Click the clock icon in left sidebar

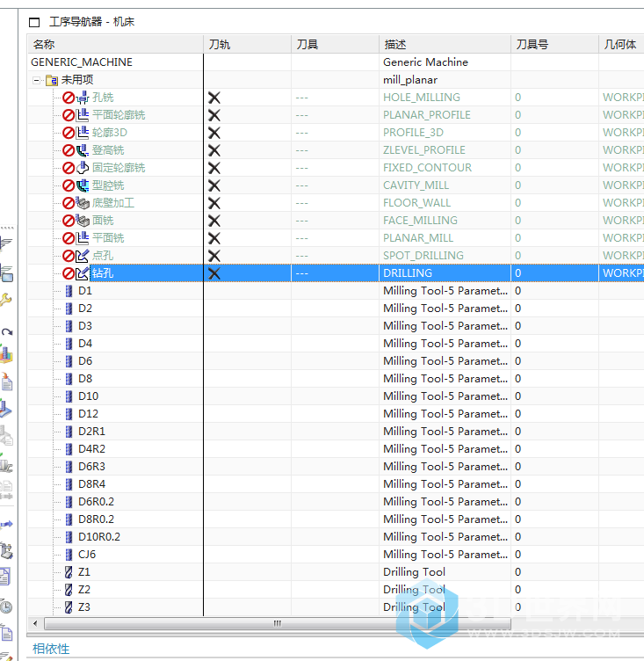(x=5, y=607)
